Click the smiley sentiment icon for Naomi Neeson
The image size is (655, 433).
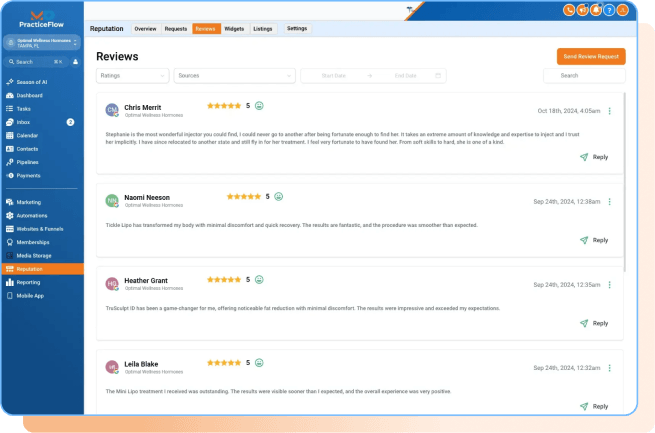point(279,197)
